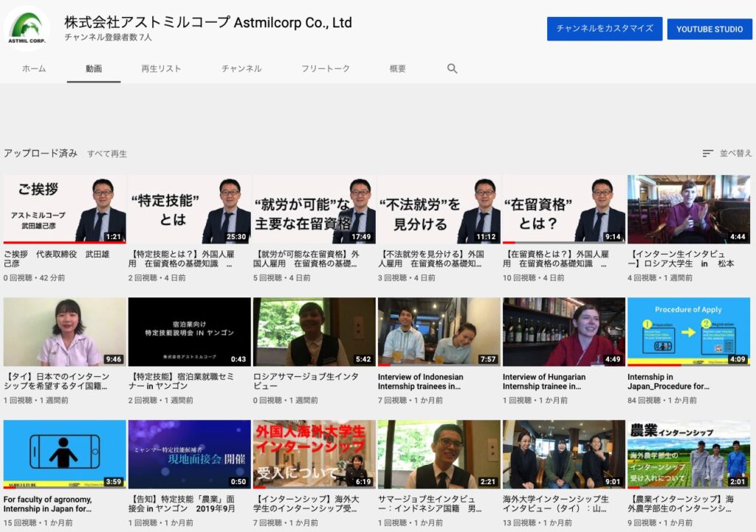Open the Procedure of Apply video thumbnail
Image resolution: width=756 pixels, height=532 pixels.
688,332
